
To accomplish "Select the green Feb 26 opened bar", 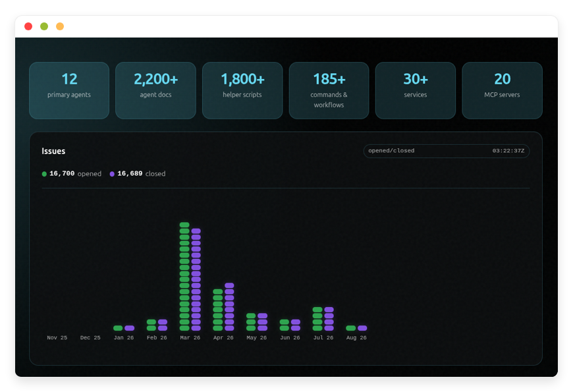I will tap(151, 325).
